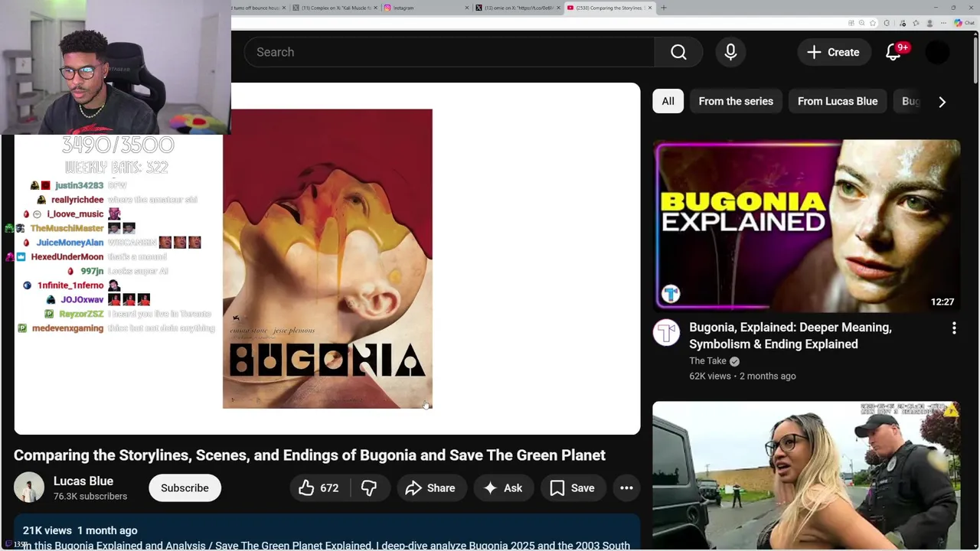
Task: Click the page vertical scrollbar
Action: 975,61
